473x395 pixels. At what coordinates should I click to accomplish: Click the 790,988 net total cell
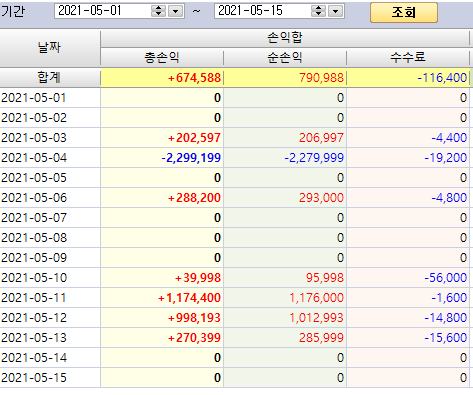pyautogui.click(x=285, y=78)
